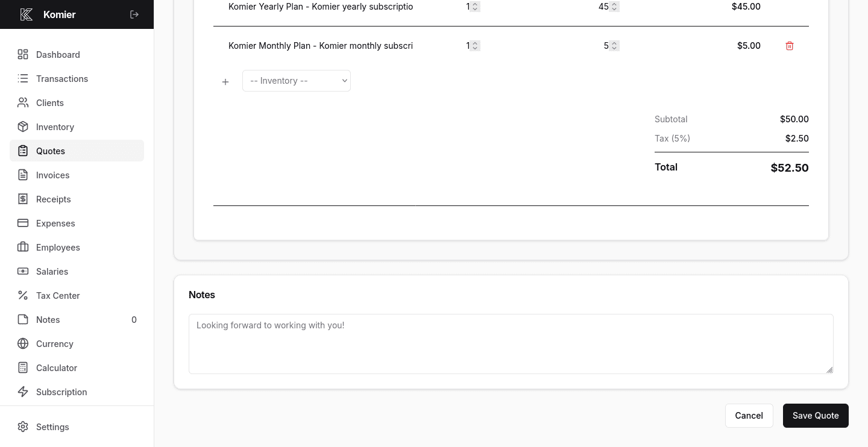
Task: Adjust the Yearly Plan quantity stepper
Action: tap(475, 7)
